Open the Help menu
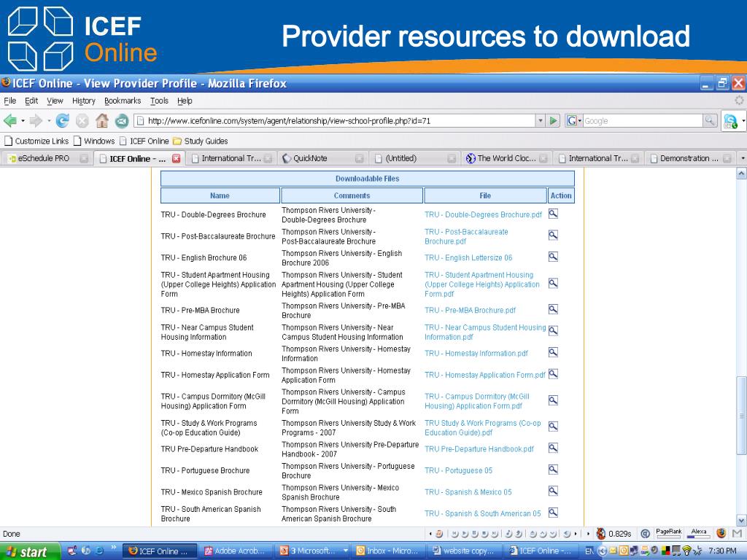The width and height of the screenshot is (747, 560). [x=185, y=101]
